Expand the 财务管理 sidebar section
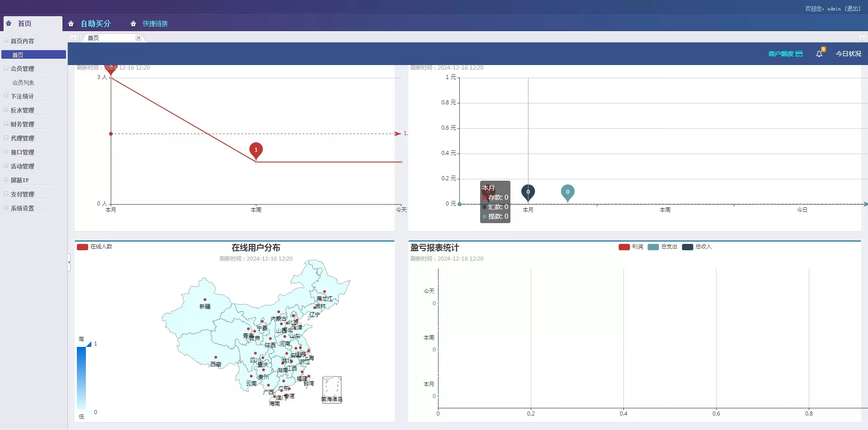The image size is (868, 430). [22, 124]
